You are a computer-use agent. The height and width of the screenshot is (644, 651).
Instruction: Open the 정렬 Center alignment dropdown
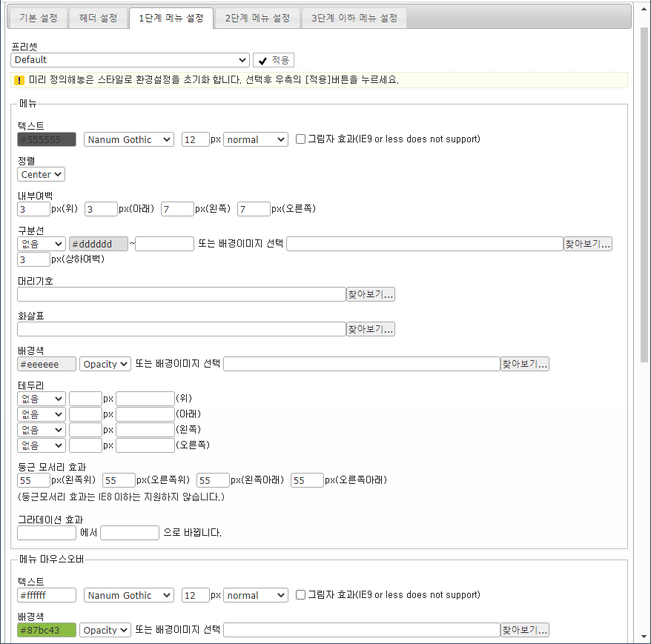[40, 174]
